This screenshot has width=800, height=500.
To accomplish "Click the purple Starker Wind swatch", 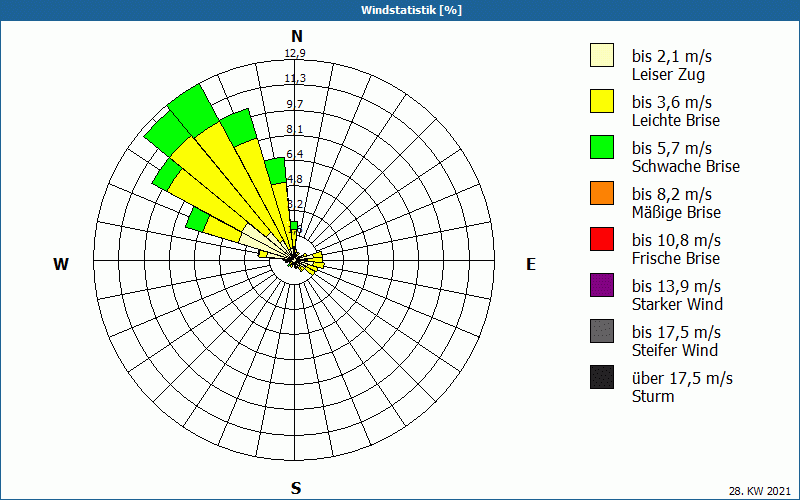I will pyautogui.click(x=602, y=285).
